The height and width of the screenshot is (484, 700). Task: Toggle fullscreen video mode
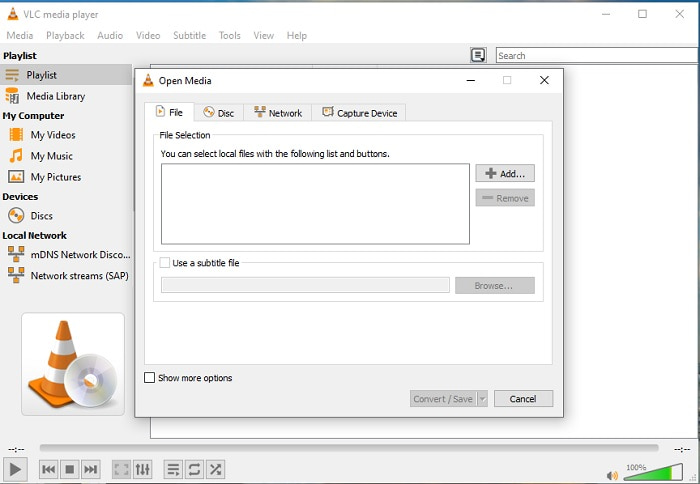(x=121, y=469)
